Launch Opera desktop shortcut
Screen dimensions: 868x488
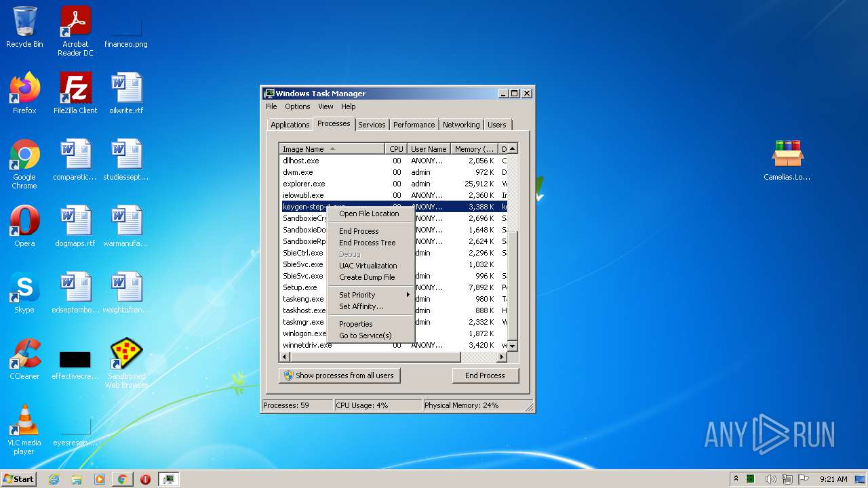(24, 226)
